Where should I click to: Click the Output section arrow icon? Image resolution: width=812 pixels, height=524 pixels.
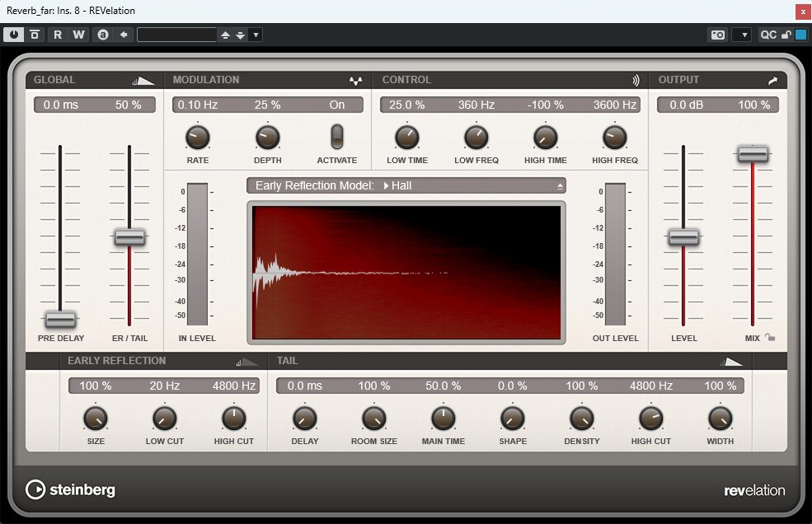(x=772, y=81)
